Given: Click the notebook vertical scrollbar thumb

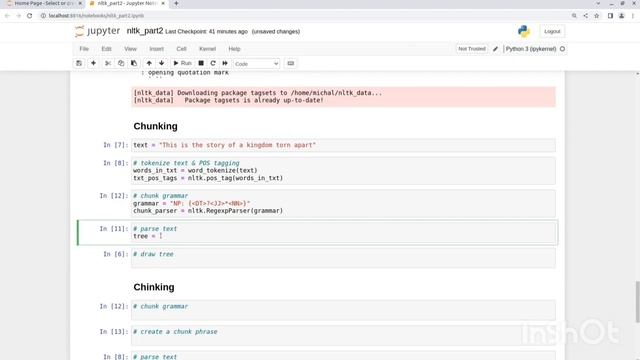Looking at the screenshot, I should pyautogui.click(x=638, y=302).
